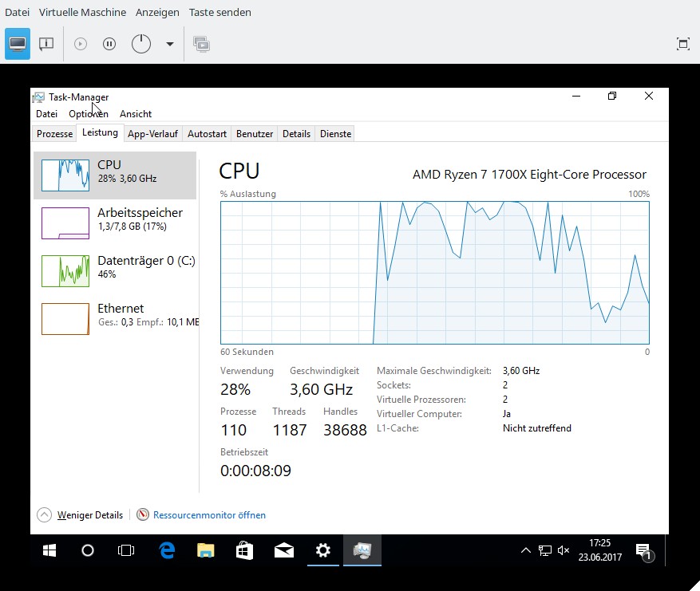Open Settings gear on taskbar
This screenshot has height=591, width=700.
322,550
